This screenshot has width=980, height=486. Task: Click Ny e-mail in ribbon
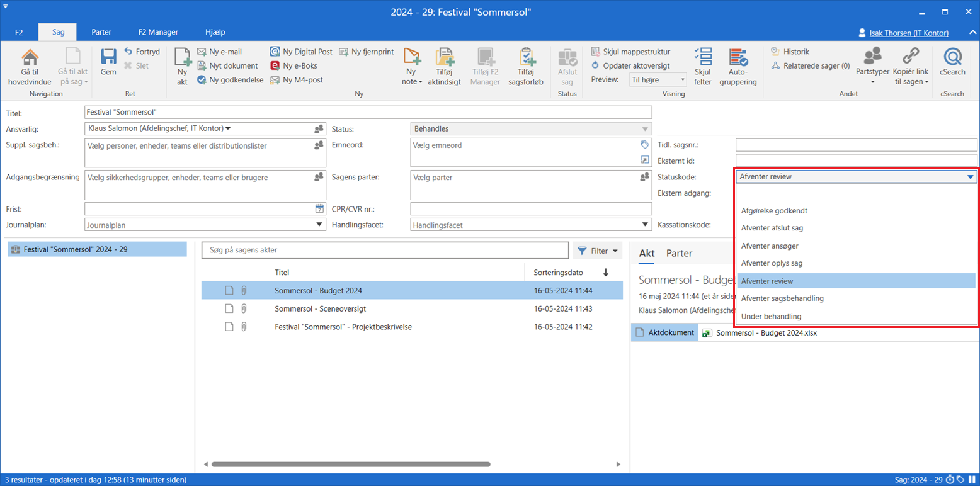point(219,52)
